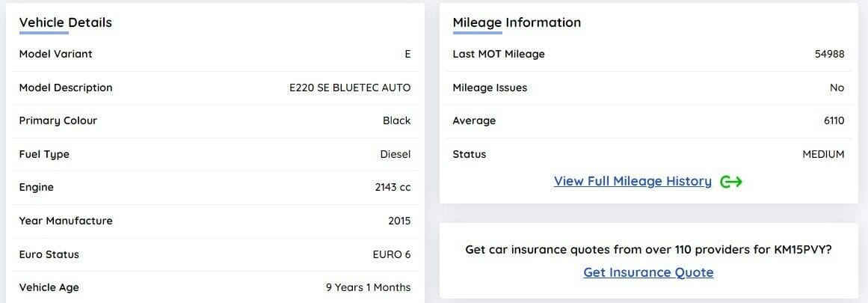
Task: Click the green arrow icon beside mileage history
Action: pos(730,182)
